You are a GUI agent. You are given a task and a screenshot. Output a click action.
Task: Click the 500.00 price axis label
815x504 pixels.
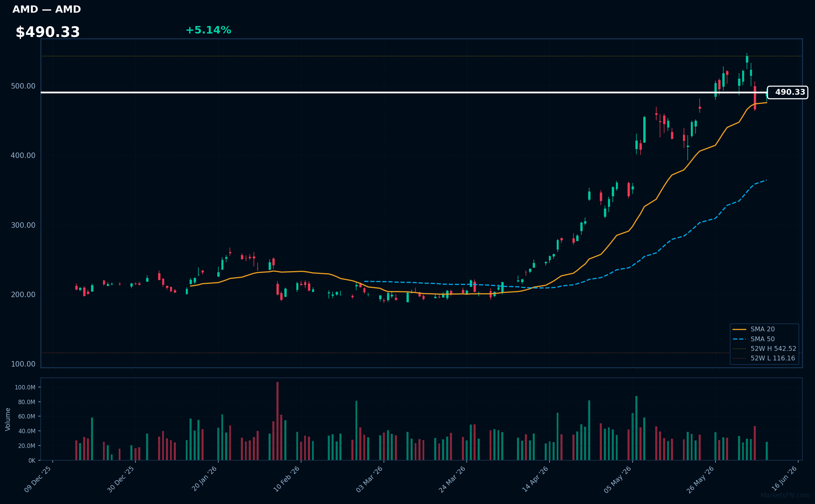[x=23, y=86]
